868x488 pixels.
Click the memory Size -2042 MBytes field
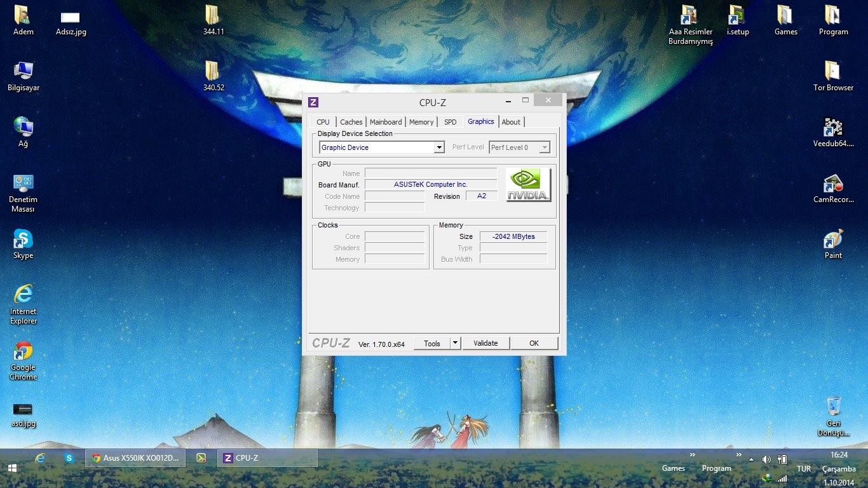(x=513, y=236)
